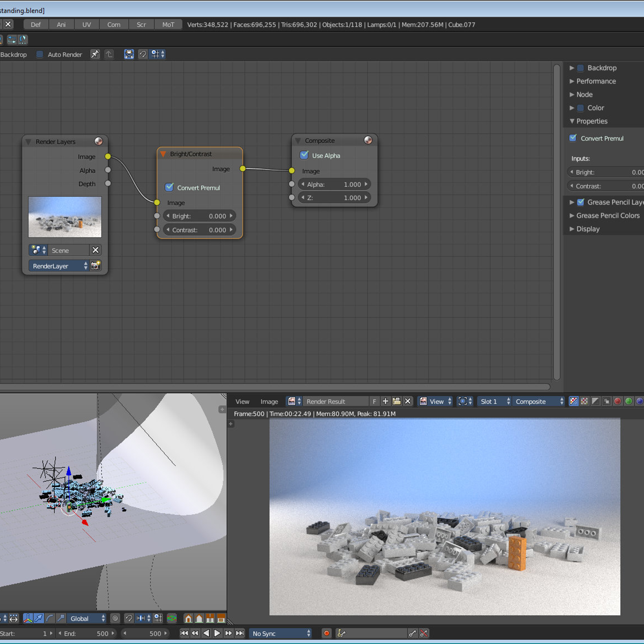
Task: Expand the Display panel
Action: click(572, 229)
